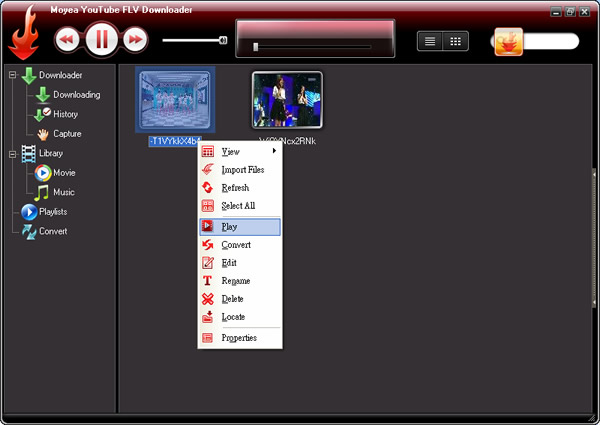Click the Import Files icon
This screenshot has width=600, height=425.
tap(208, 169)
